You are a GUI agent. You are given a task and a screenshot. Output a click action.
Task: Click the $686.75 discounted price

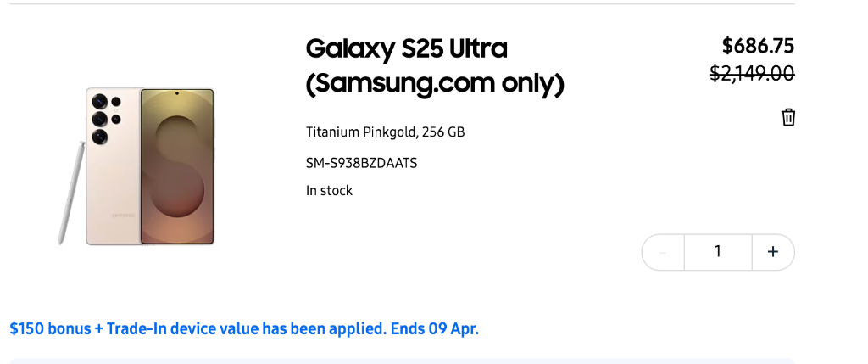758,46
